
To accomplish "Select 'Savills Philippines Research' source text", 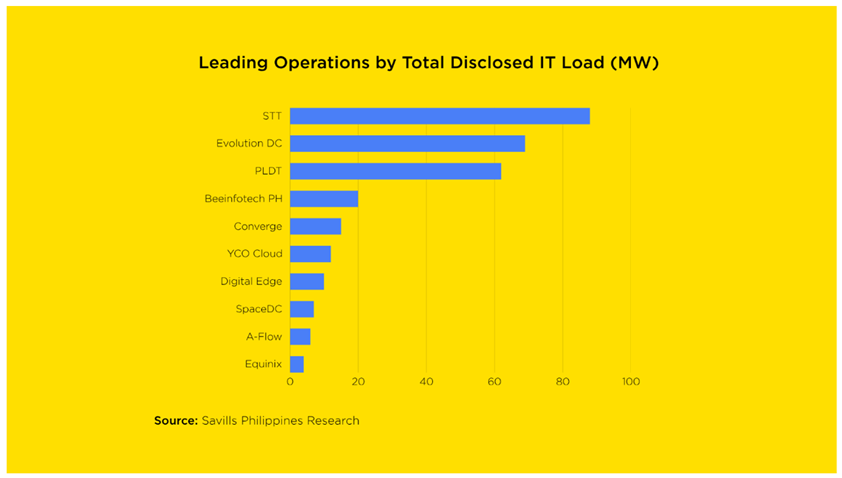I will tap(281, 421).
